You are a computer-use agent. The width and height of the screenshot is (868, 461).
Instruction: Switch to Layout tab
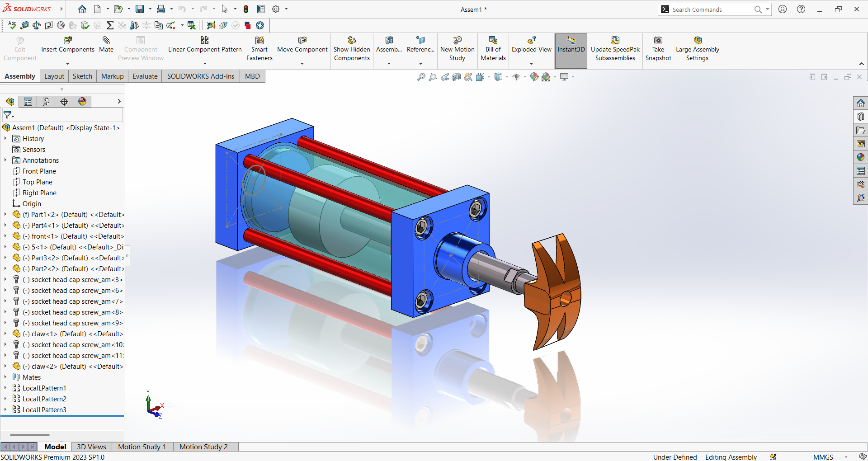tap(54, 76)
